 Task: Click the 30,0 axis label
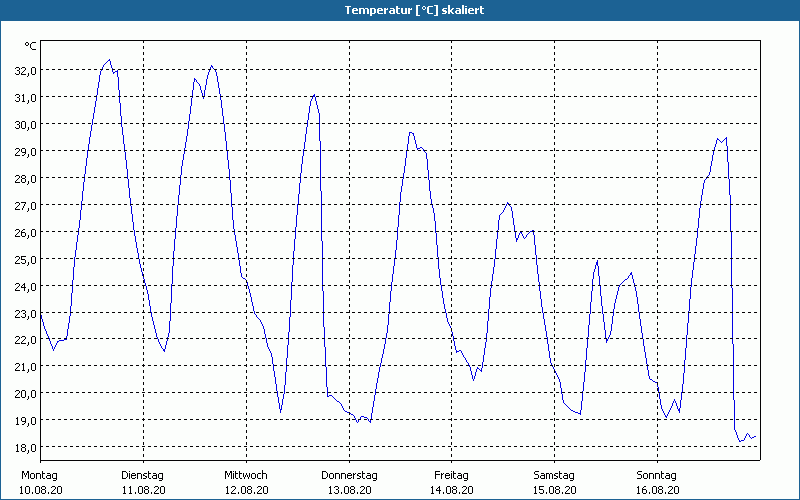(26, 124)
